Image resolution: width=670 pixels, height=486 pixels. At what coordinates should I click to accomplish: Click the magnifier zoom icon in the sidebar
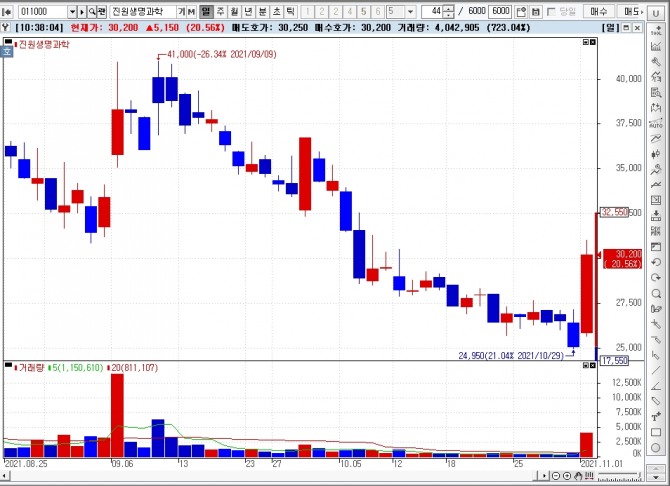(656, 293)
